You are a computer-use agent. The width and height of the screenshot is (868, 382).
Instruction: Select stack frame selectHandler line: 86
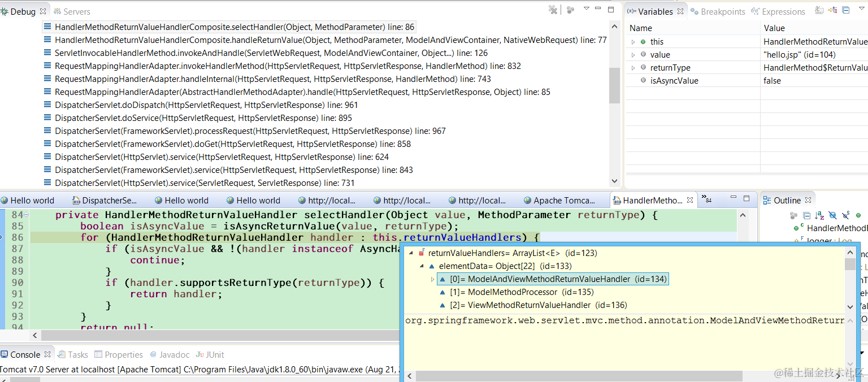[229, 27]
